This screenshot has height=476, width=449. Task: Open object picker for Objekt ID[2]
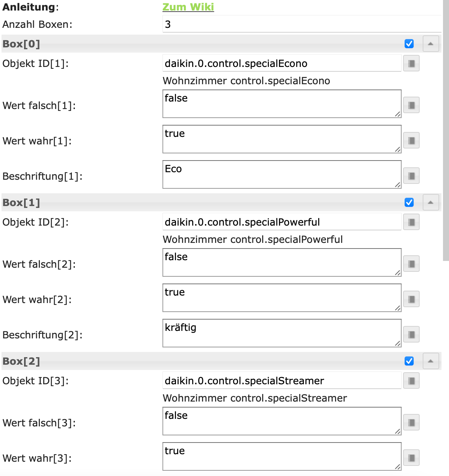coord(411,222)
